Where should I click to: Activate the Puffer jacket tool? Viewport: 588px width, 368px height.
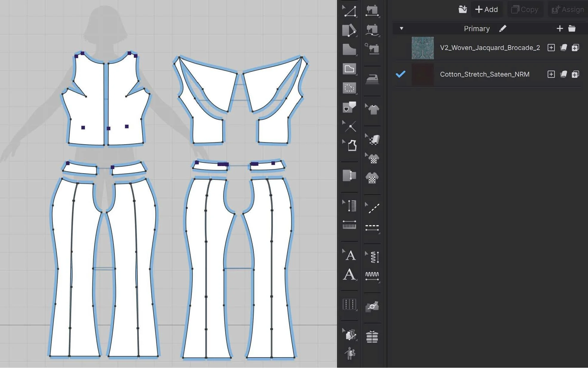(x=372, y=337)
